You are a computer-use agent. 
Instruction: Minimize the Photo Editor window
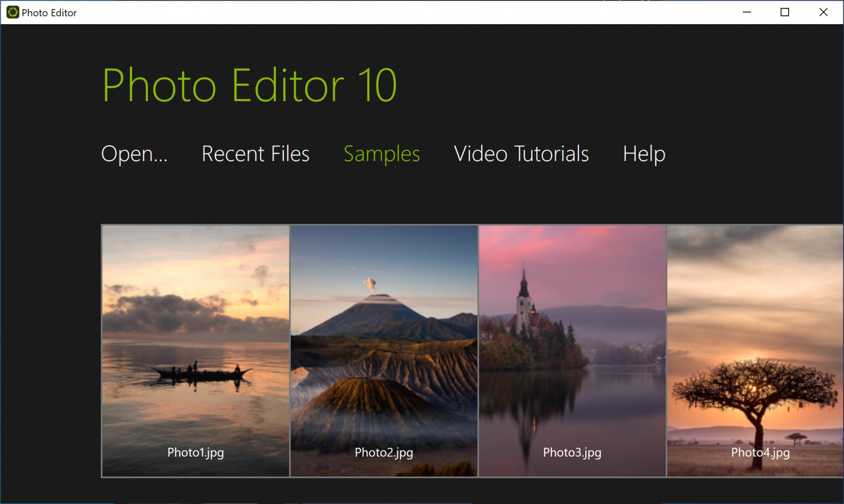coord(747,12)
